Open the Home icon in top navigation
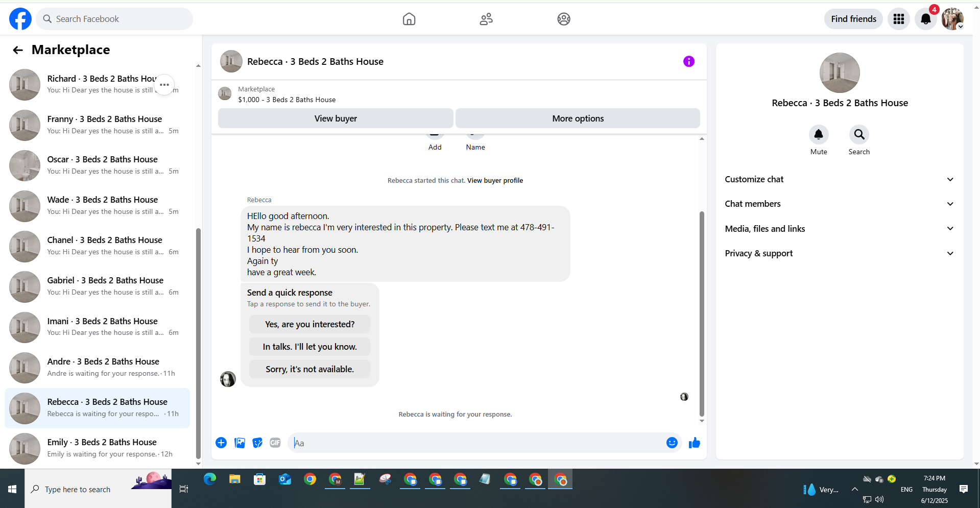The image size is (980, 508). (x=409, y=19)
